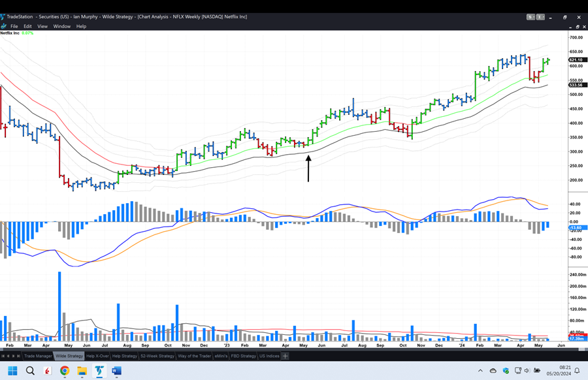
Task: Open the notifications bell icon
Action: pos(577,371)
